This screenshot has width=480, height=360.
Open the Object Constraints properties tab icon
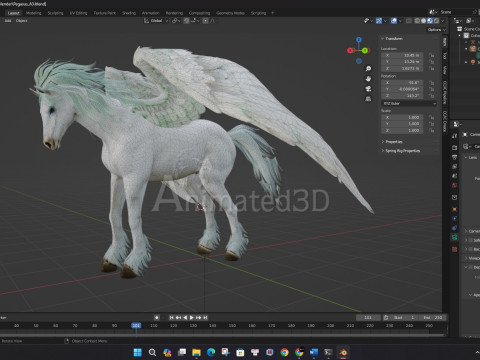[454, 228]
